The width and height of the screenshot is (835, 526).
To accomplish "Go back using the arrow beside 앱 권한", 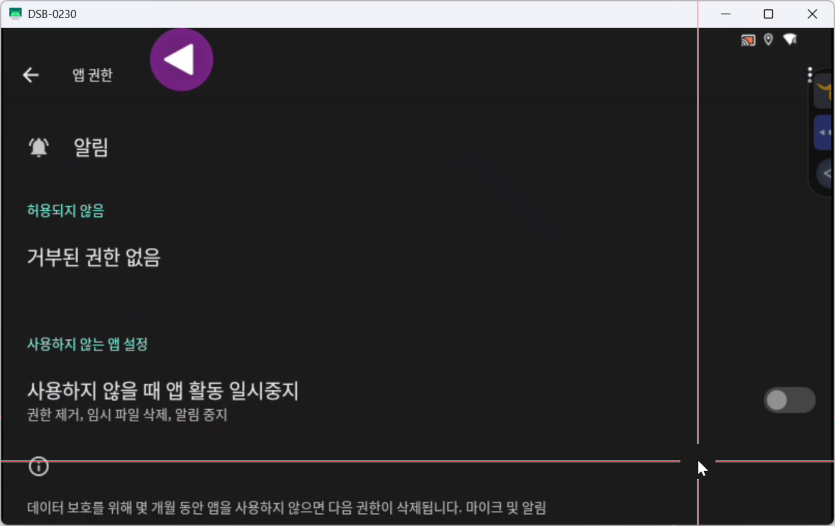I will point(31,75).
